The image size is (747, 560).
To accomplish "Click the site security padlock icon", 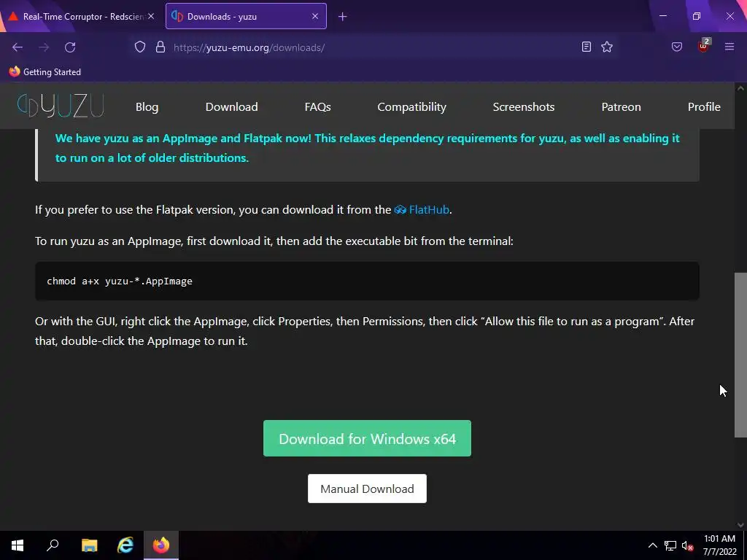I will 160,47.
